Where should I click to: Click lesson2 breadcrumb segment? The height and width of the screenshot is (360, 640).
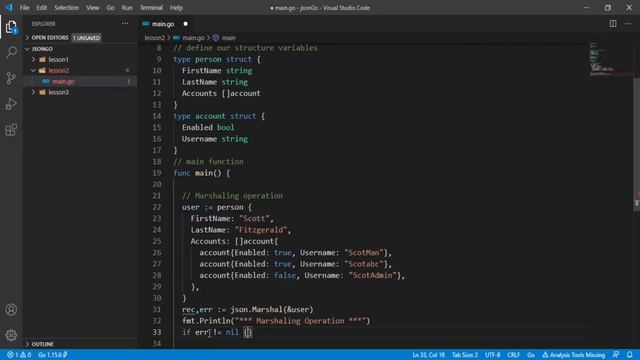tap(155, 38)
